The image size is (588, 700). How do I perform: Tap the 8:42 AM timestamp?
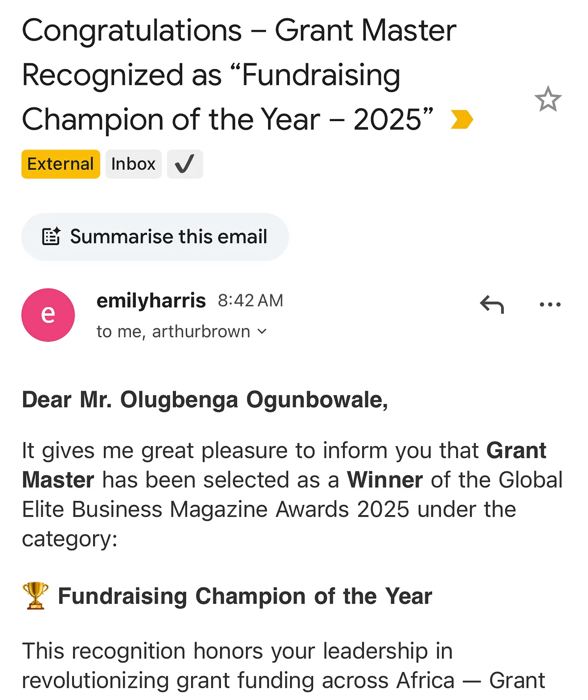[x=250, y=300]
